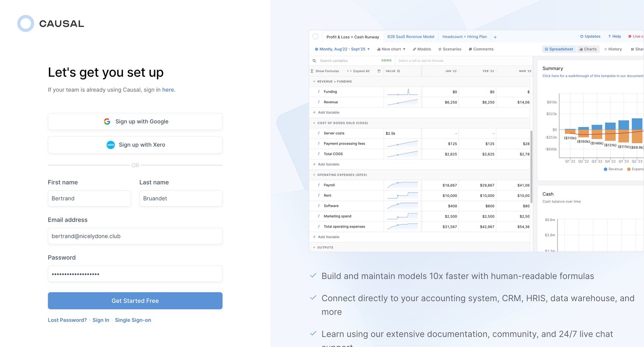
Task: Follow the 'here' sign in link
Action: click(168, 90)
